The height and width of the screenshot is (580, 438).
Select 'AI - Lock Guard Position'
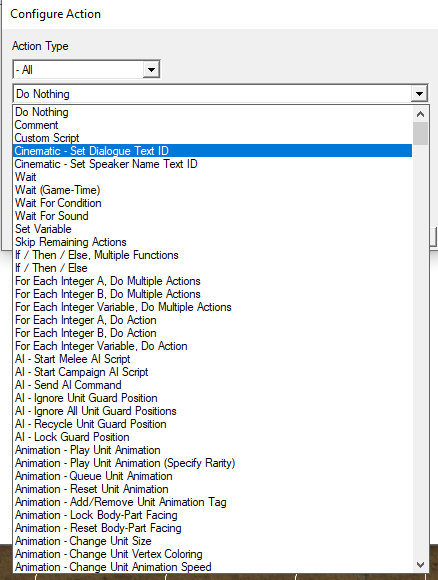click(x=213, y=437)
